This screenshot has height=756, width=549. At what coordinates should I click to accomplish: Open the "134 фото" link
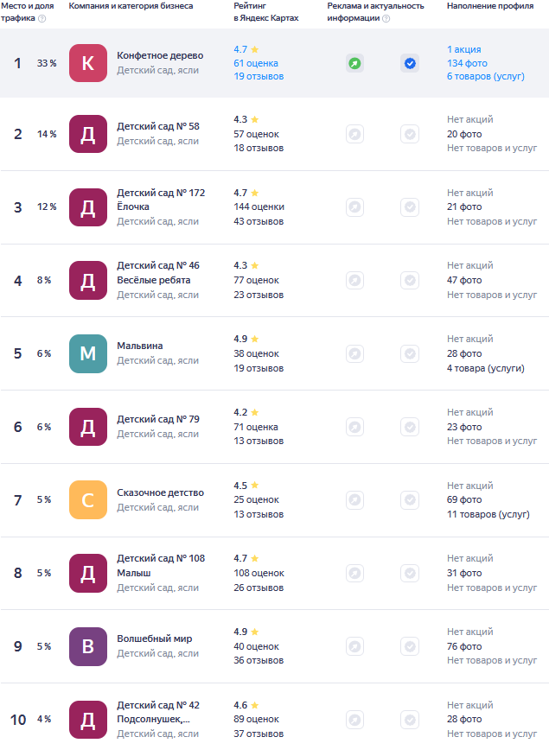(467, 63)
